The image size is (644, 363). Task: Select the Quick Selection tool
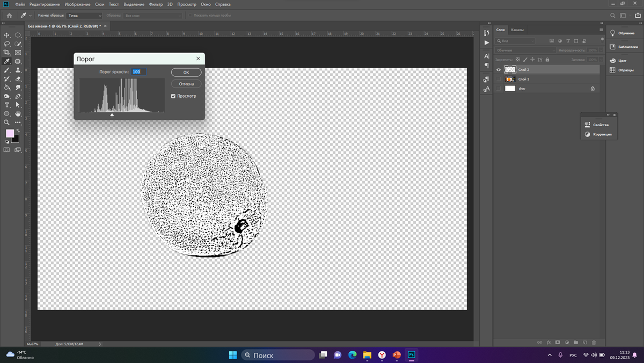click(x=18, y=43)
